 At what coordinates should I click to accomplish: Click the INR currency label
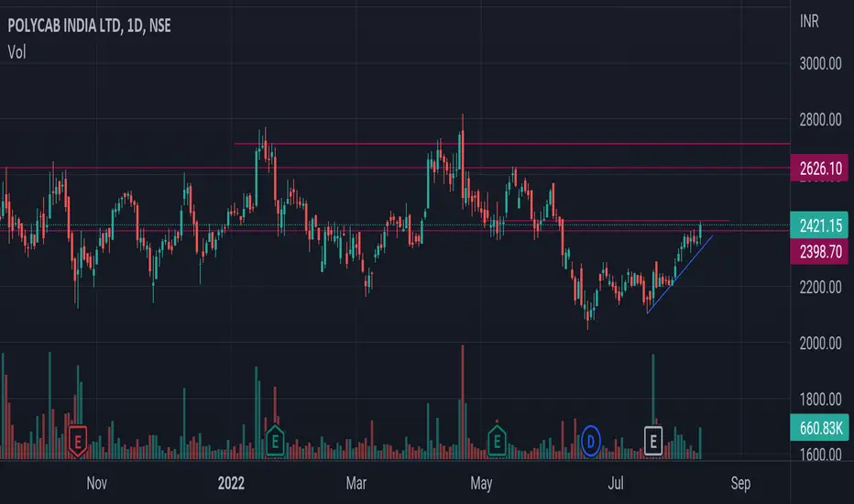pyautogui.click(x=809, y=21)
